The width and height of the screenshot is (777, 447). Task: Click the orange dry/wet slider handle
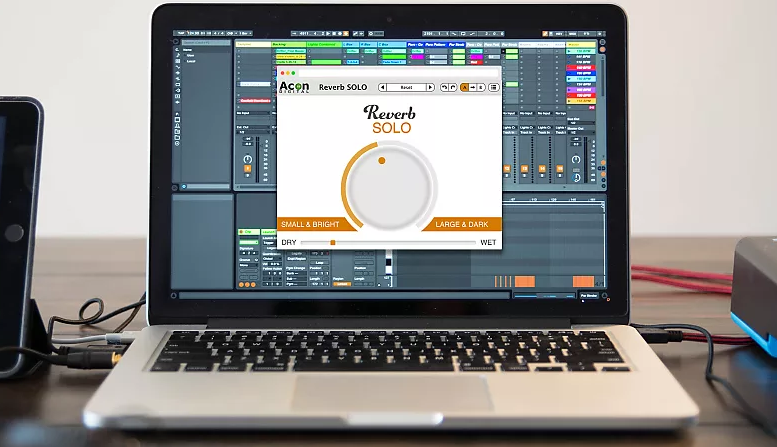pyautogui.click(x=333, y=242)
